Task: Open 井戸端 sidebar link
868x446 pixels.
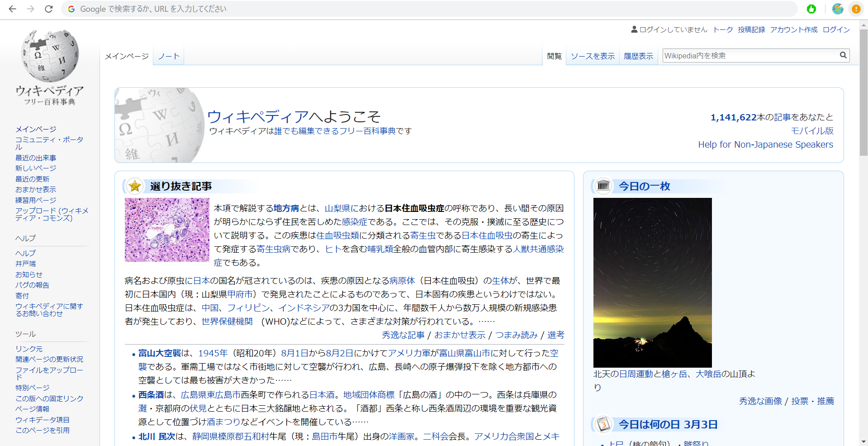Action: [x=25, y=264]
